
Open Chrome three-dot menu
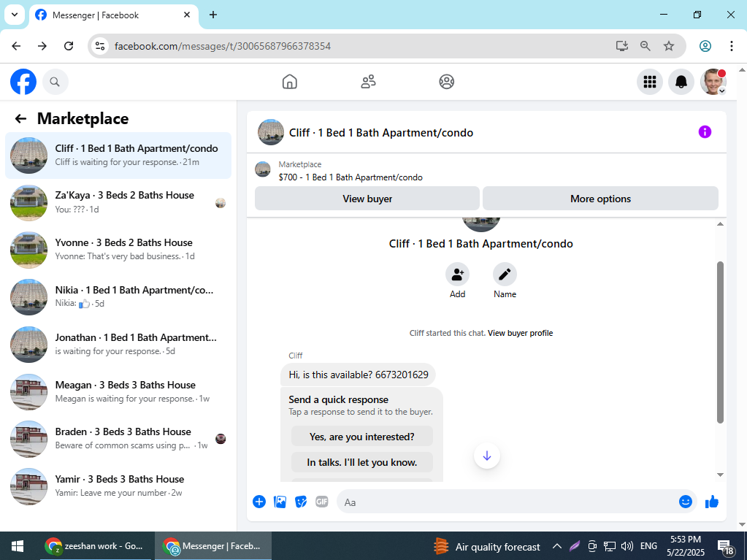[731, 46]
